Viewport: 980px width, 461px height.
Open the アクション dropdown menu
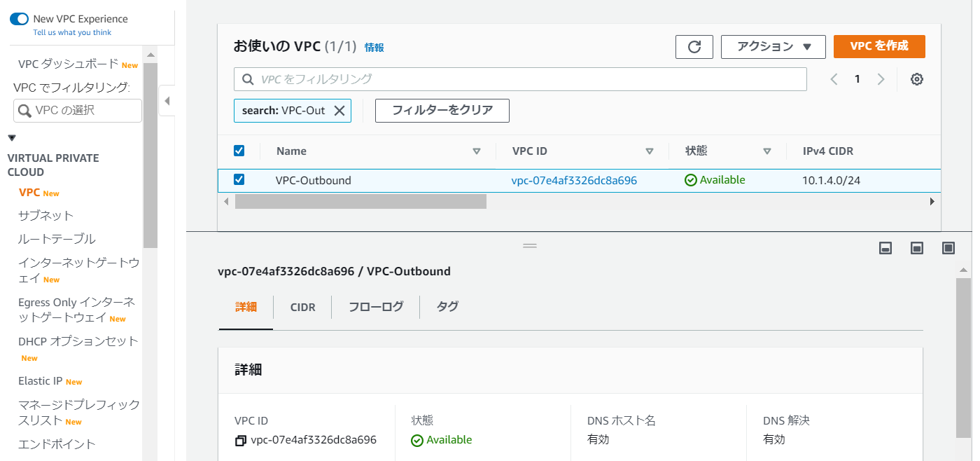coord(773,47)
